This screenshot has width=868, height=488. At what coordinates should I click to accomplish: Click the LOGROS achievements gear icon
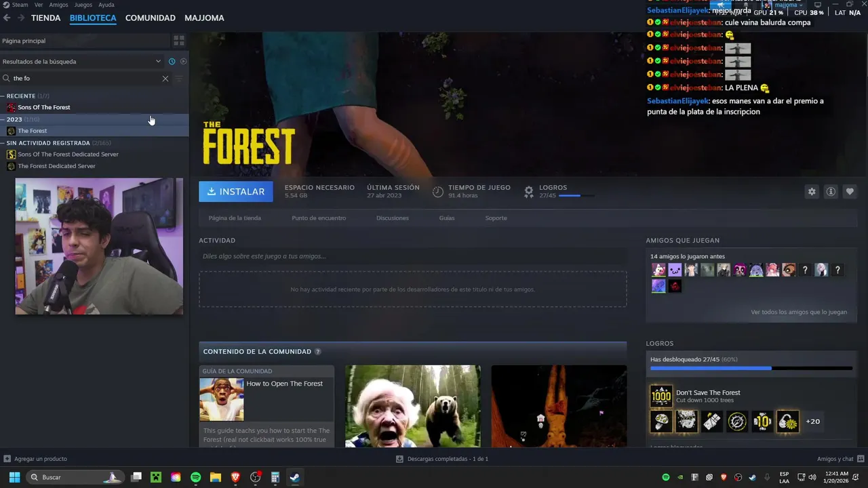pyautogui.click(x=529, y=192)
